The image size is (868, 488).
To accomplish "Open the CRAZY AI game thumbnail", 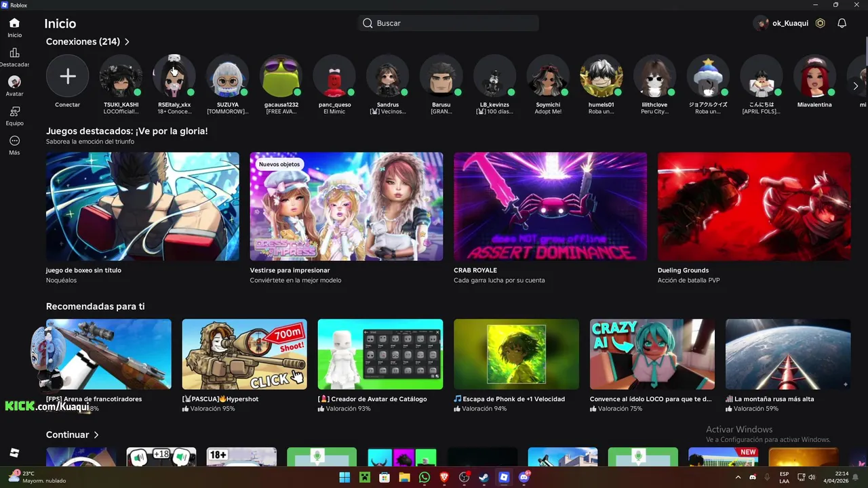I will tap(652, 354).
